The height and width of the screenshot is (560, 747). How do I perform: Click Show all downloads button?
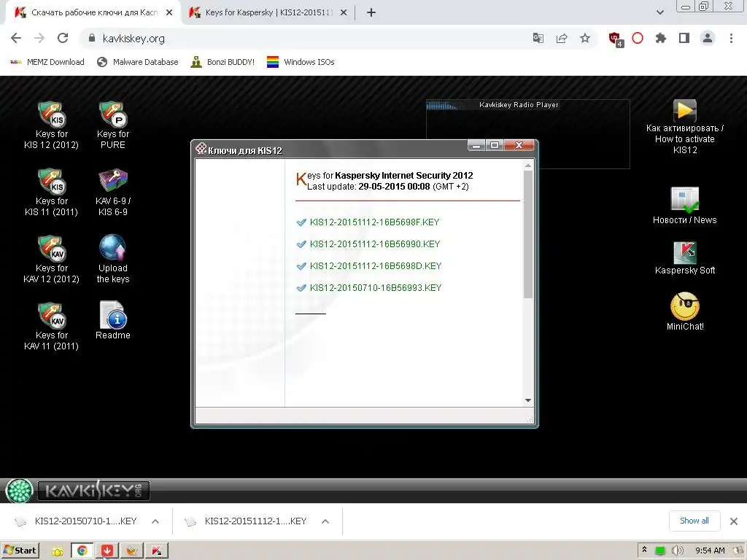694,521
